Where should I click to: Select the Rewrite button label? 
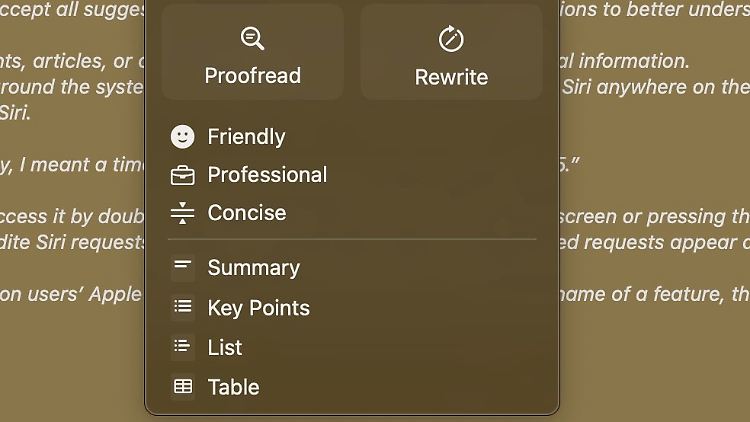(451, 77)
